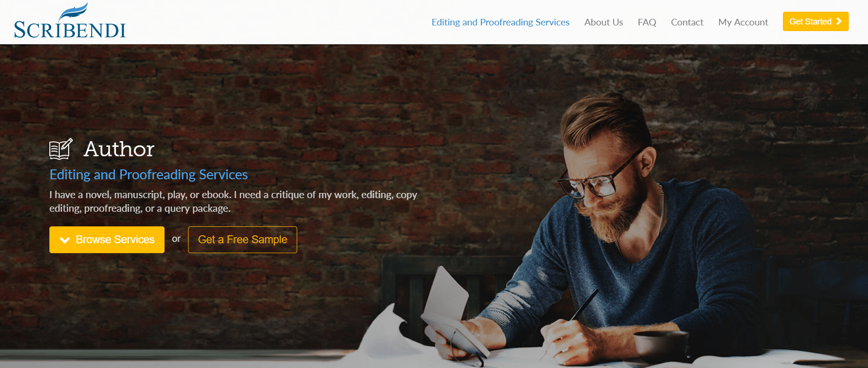Click the paragraph about novel and manuscript
This screenshot has width=868, height=368.
point(233,201)
